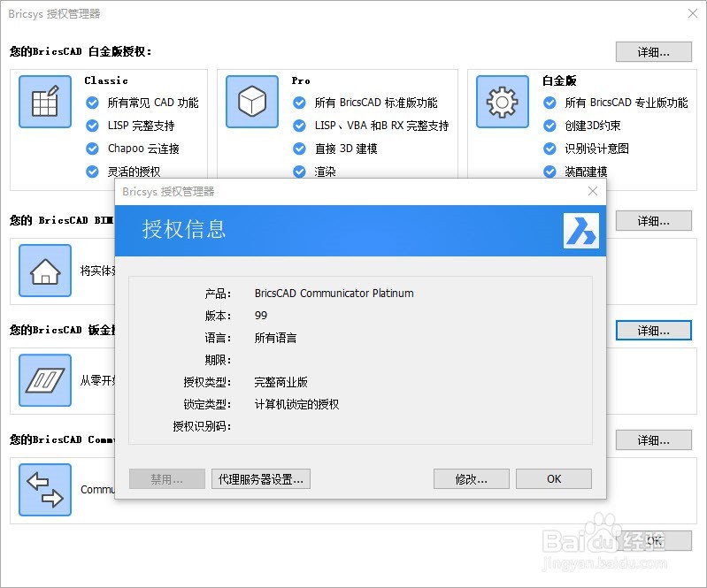Close the main Bricsys 授权管理器 window
The height and width of the screenshot is (588, 707).
point(693,13)
